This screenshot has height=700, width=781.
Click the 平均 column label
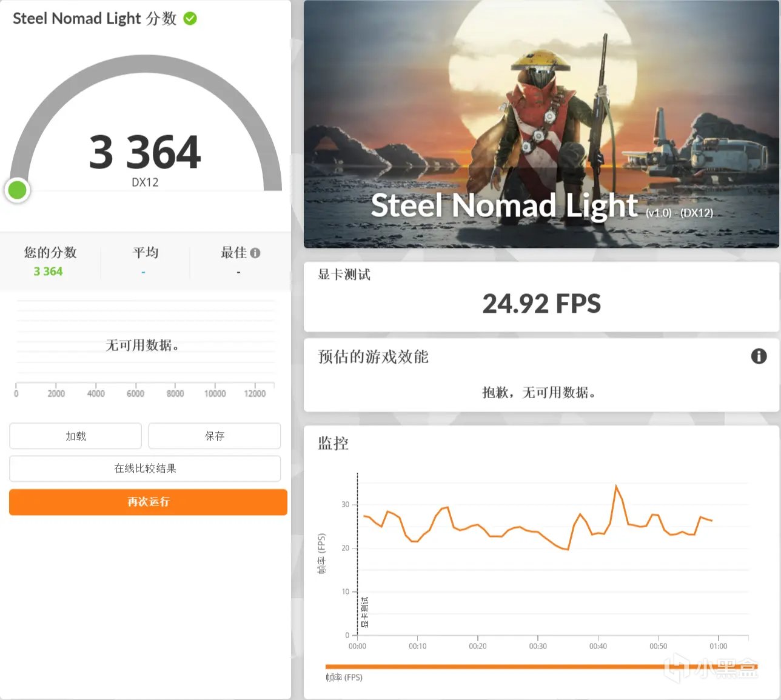coord(146,253)
